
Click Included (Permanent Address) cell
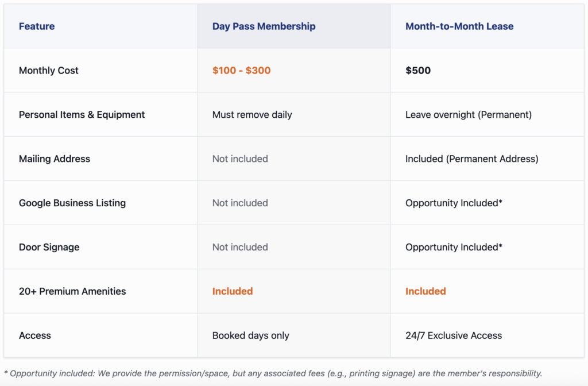tap(471, 159)
